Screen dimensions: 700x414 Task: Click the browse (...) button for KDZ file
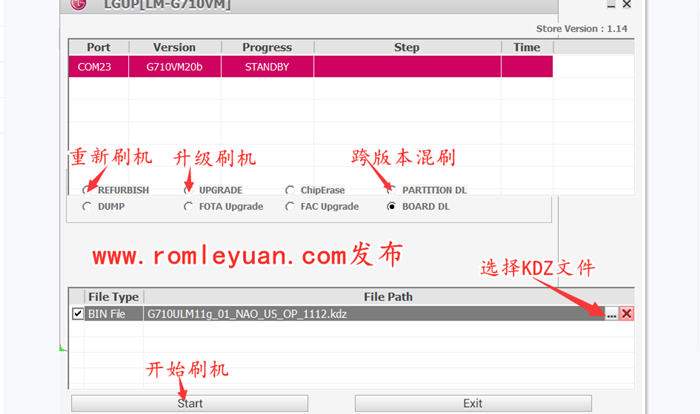(x=610, y=314)
